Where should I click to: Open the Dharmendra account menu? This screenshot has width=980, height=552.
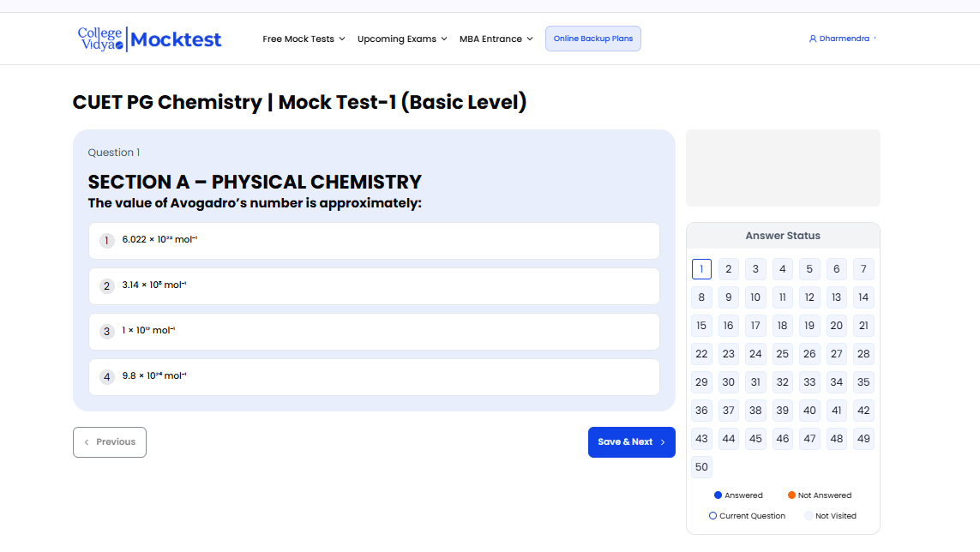pyautogui.click(x=844, y=39)
